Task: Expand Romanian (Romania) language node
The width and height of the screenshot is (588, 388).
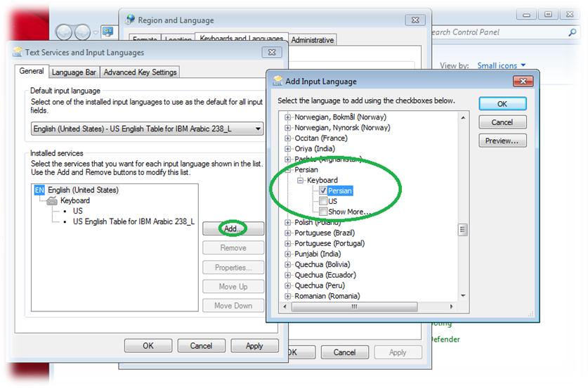Action: click(x=287, y=296)
